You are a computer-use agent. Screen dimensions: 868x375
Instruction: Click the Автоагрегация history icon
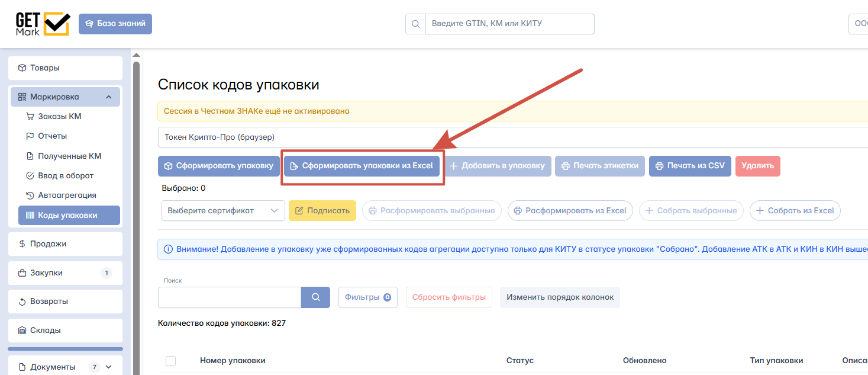pos(31,195)
